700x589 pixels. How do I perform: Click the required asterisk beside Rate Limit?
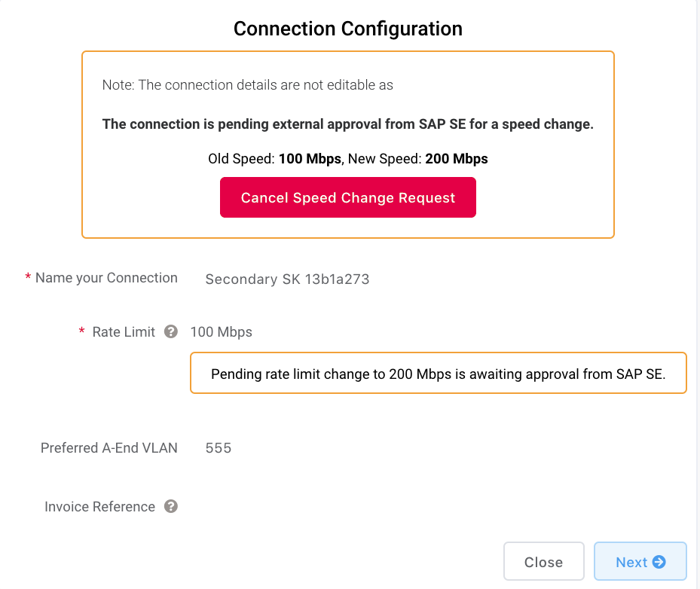tap(81, 331)
